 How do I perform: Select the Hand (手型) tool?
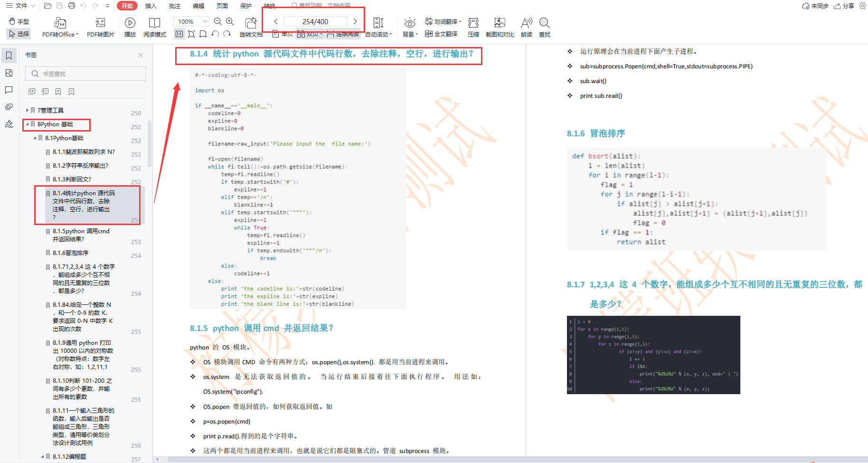pos(19,21)
